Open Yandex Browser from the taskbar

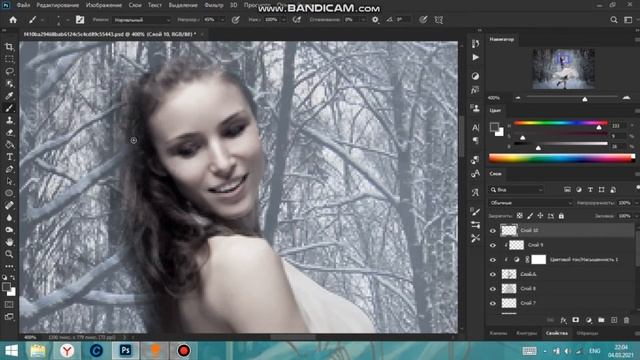pyautogui.click(x=67, y=351)
